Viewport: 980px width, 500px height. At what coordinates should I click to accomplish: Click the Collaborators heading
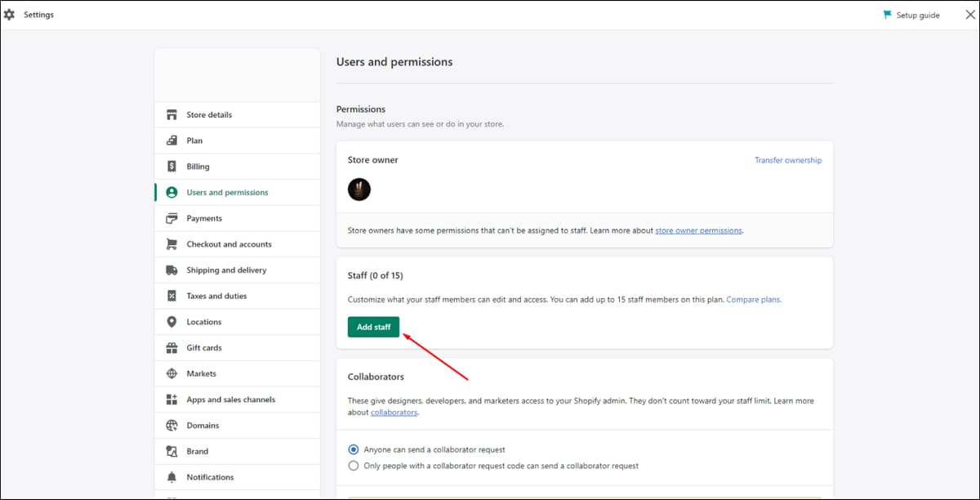click(x=376, y=377)
